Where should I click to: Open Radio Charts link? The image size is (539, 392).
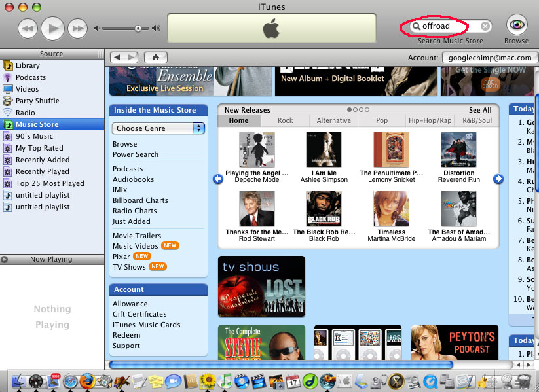click(135, 211)
